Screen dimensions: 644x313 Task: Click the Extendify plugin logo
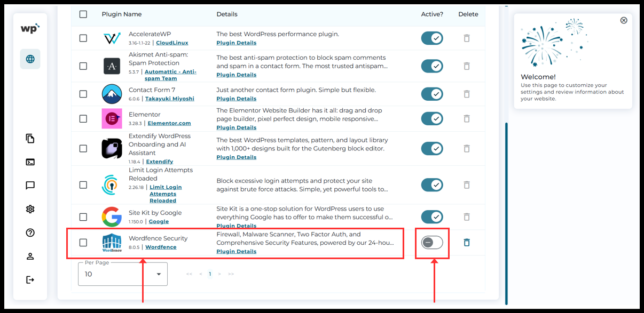click(112, 148)
